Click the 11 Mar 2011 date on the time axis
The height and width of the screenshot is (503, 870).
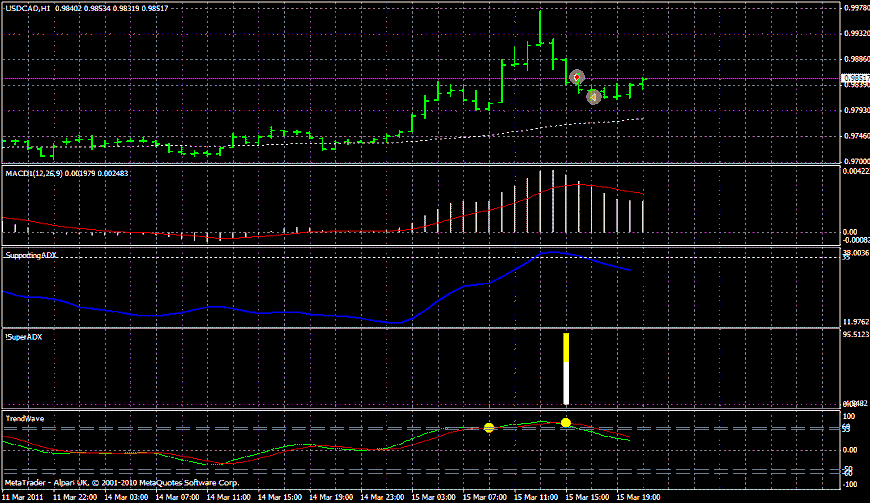coord(22,496)
